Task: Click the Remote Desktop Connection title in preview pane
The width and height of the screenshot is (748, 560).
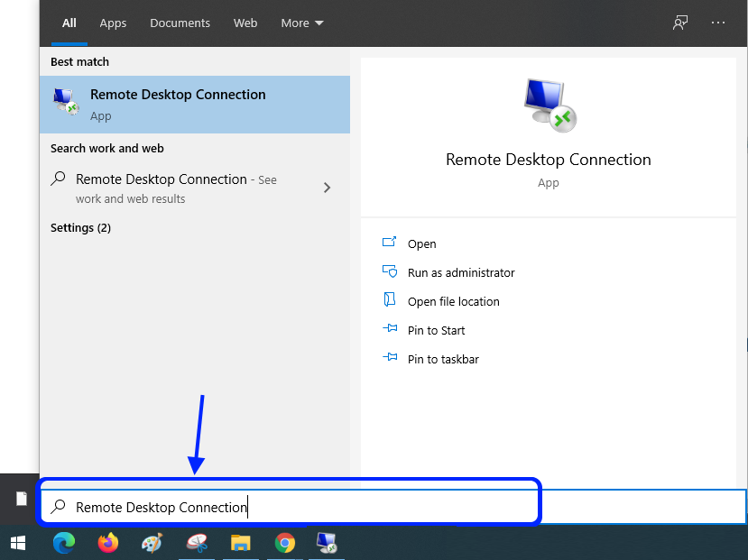Action: click(548, 160)
